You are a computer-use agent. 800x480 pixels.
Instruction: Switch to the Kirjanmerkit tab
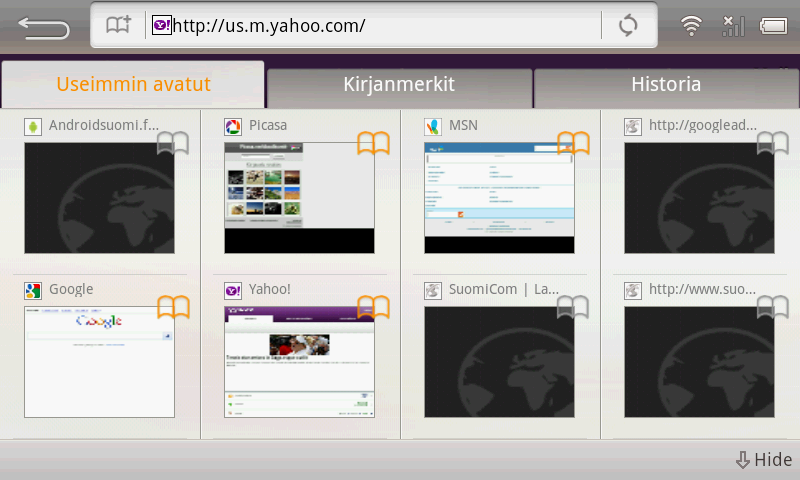399,85
